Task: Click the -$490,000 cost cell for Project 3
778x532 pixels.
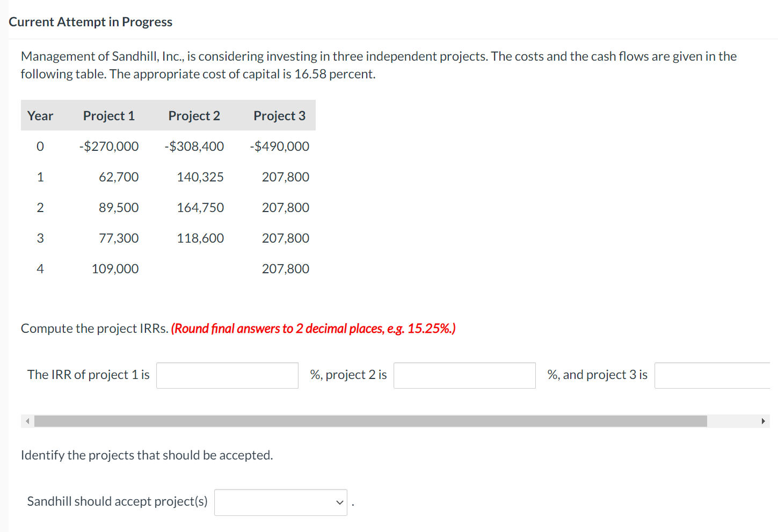Action: 279,146
